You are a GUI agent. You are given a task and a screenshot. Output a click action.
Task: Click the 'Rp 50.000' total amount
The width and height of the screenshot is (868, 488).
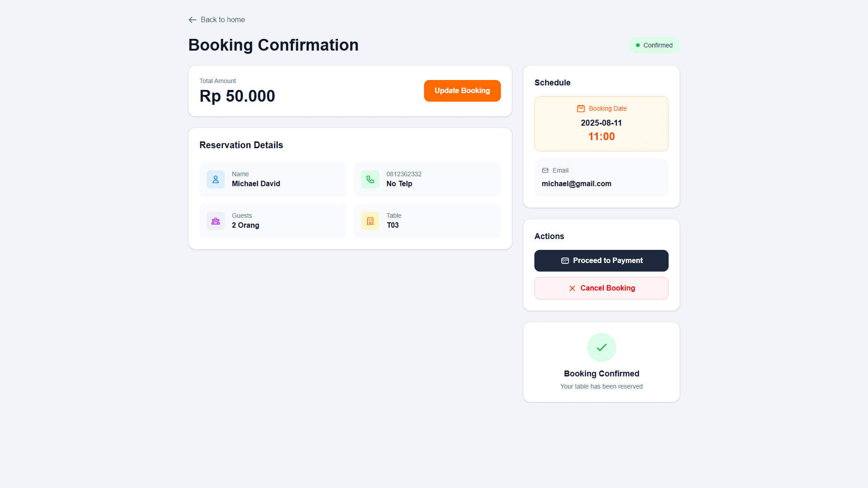coord(237,96)
